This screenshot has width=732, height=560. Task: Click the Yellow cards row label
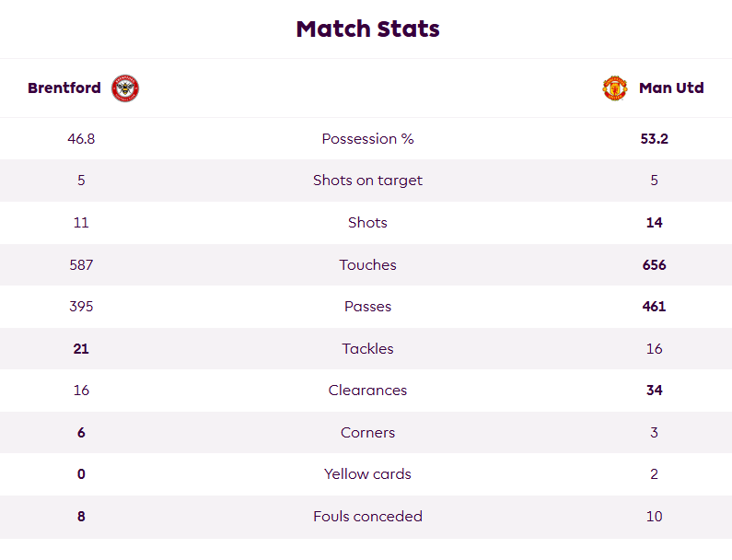pos(368,474)
